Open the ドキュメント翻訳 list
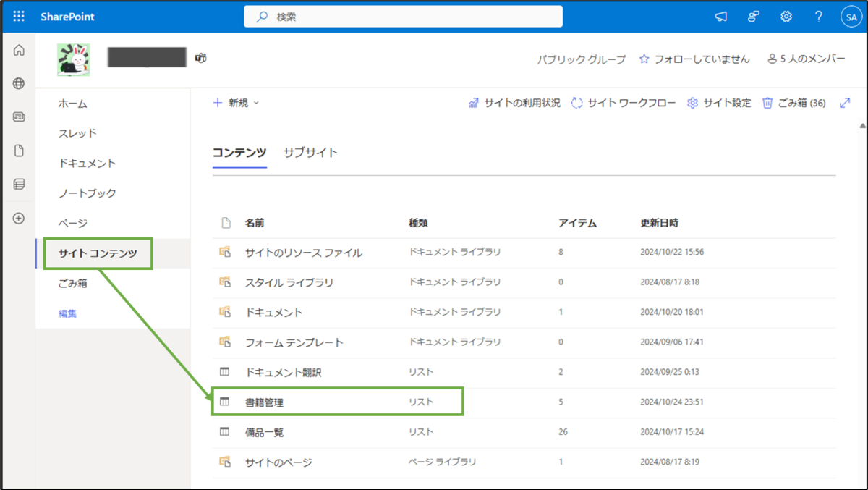 [283, 372]
